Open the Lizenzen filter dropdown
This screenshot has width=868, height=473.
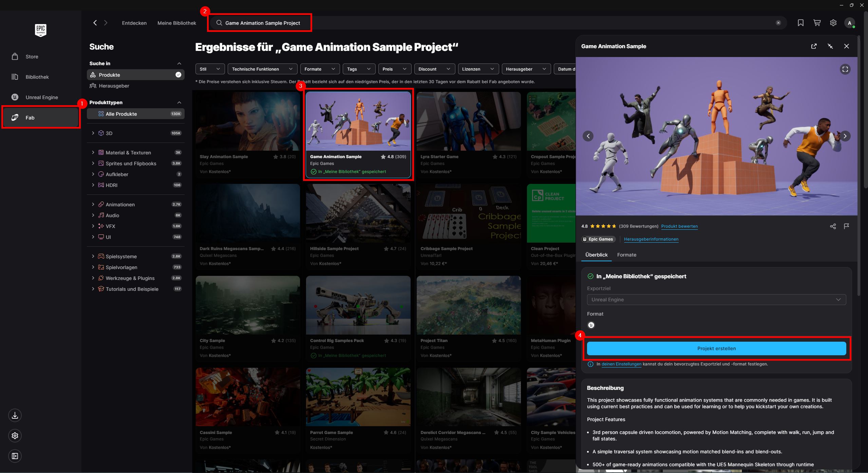pyautogui.click(x=478, y=69)
